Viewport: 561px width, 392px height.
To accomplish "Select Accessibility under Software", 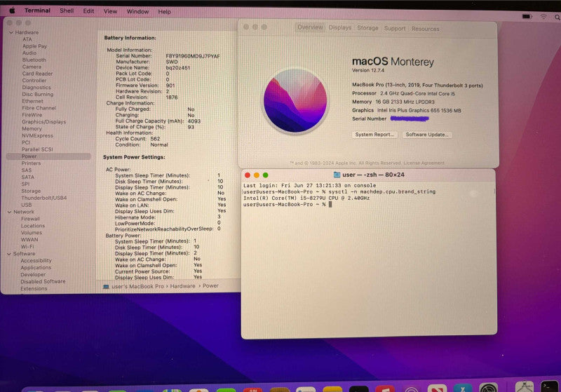I will point(36,261).
